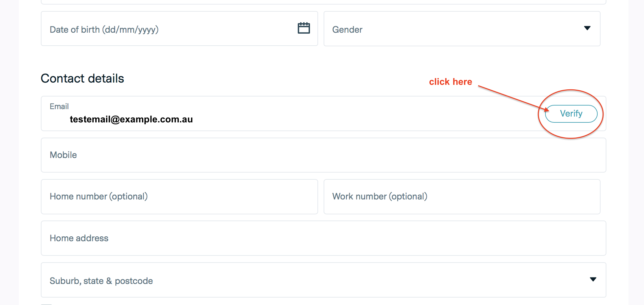Open the Gender selection field
This screenshot has width=644, height=305.
click(454, 29)
